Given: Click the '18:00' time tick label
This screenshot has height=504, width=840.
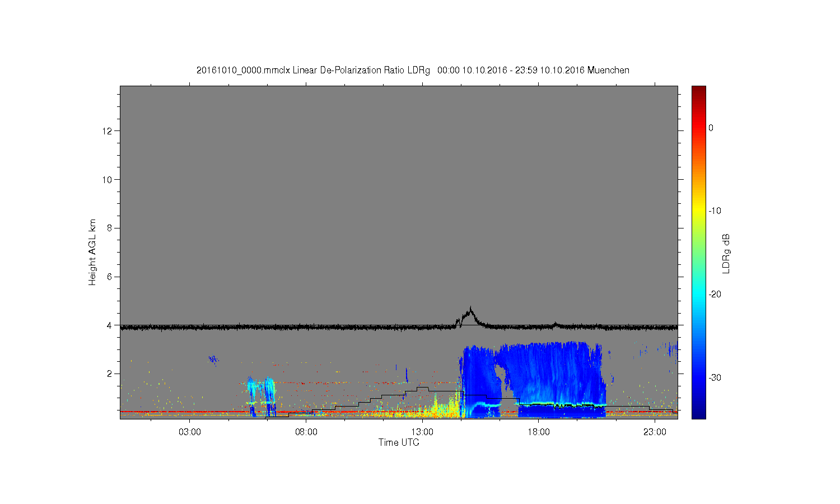Looking at the screenshot, I should tap(539, 432).
